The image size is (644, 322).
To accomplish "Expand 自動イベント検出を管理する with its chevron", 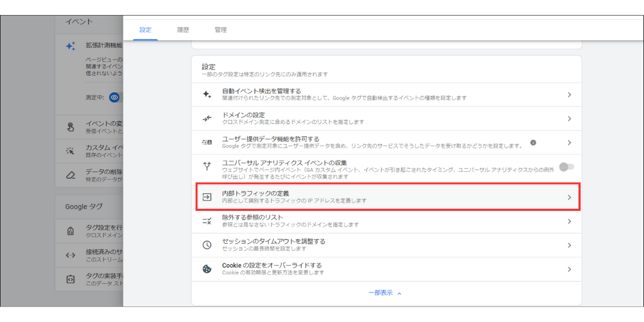I will pyautogui.click(x=569, y=94).
